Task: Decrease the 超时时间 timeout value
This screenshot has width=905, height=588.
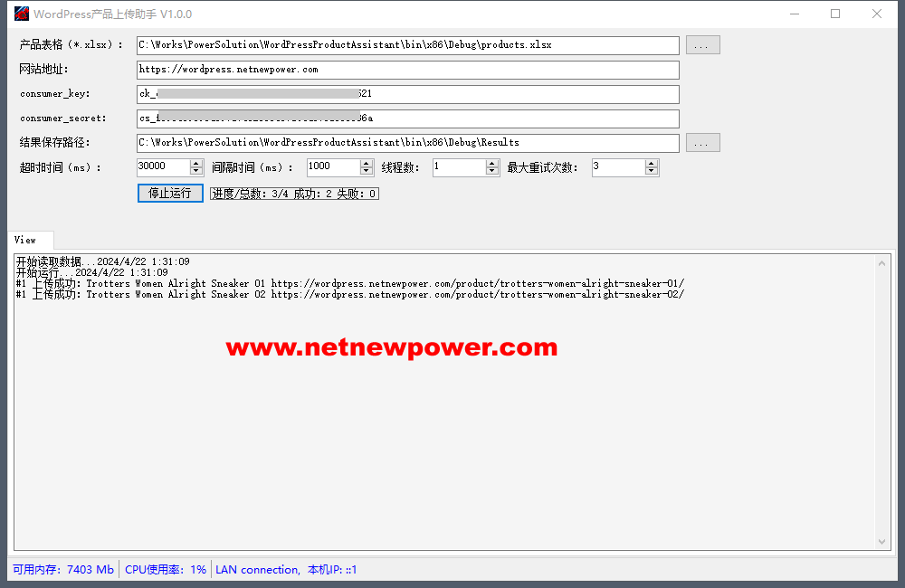Action: [x=196, y=171]
